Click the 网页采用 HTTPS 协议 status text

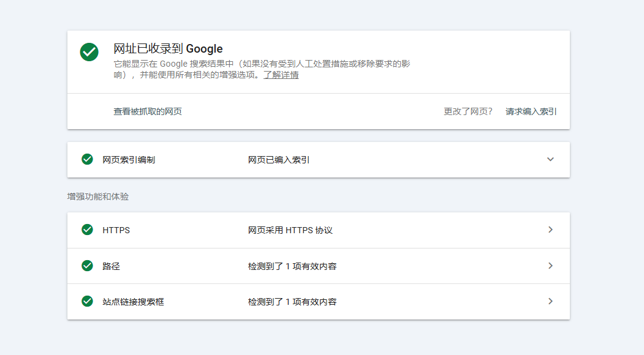click(x=290, y=231)
